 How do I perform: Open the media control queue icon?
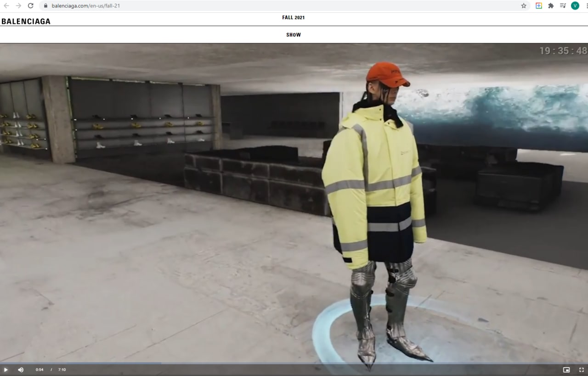click(563, 6)
